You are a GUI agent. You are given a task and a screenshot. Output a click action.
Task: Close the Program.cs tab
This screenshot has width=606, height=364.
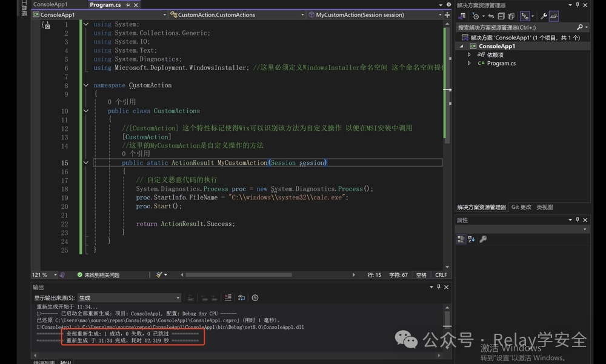[136, 5]
